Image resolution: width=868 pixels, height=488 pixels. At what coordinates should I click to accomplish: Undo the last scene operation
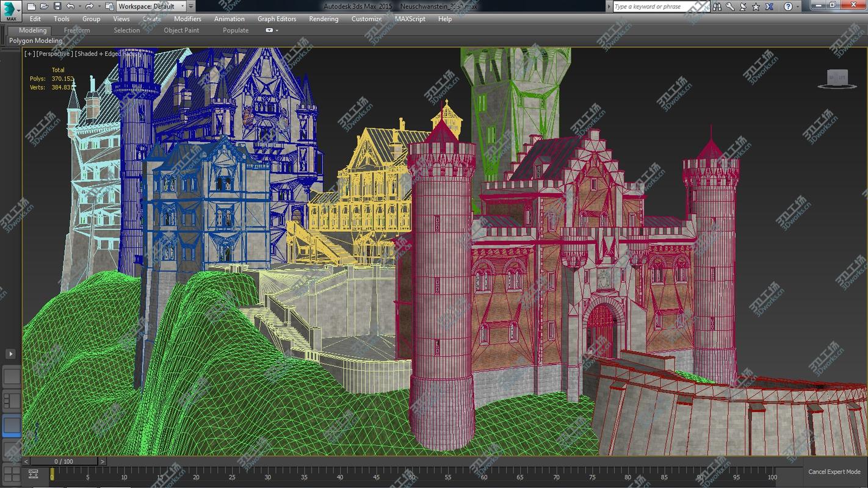(x=70, y=6)
